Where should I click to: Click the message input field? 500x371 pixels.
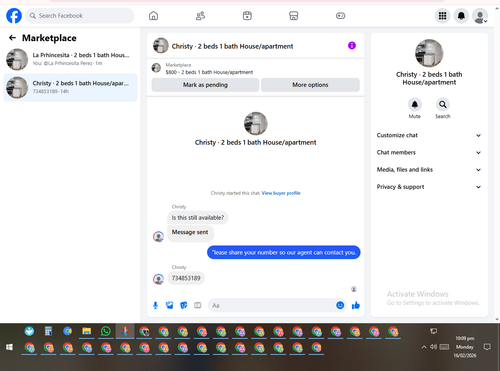[272, 305]
